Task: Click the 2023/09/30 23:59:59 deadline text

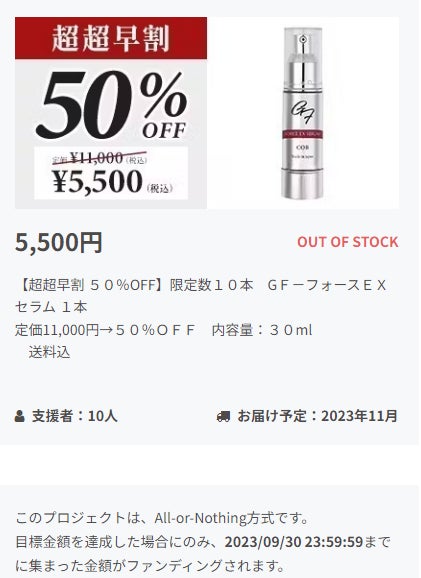Action: [x=294, y=542]
